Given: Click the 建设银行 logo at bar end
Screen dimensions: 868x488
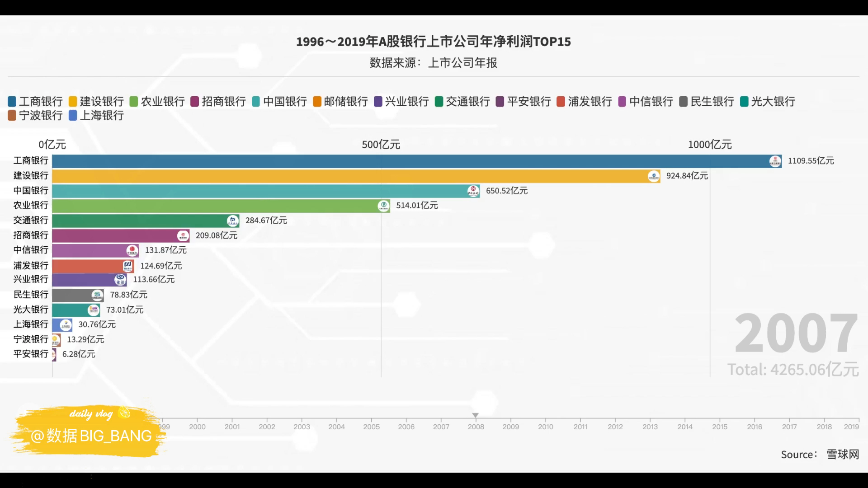Looking at the screenshot, I should click(654, 176).
